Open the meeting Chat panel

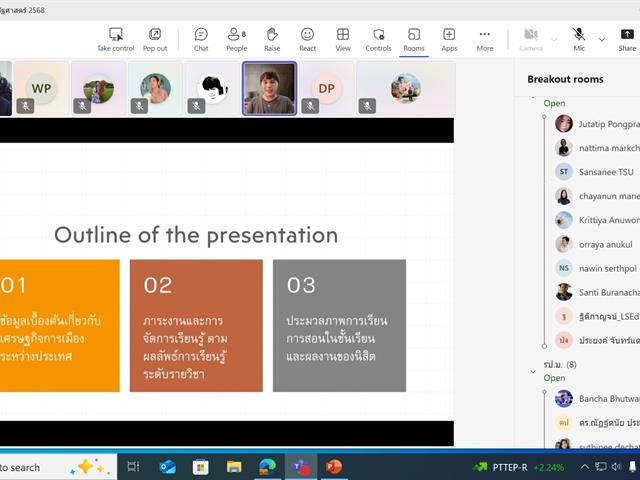tap(201, 39)
